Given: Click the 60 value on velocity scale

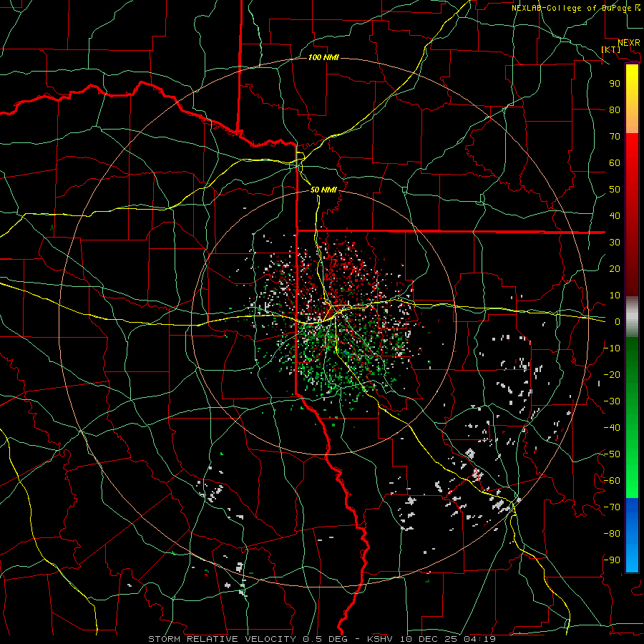Looking at the screenshot, I should click(615, 162).
